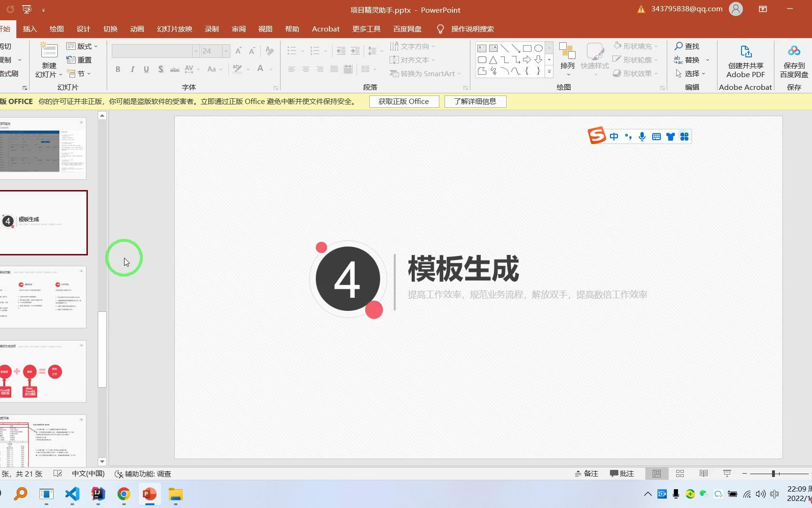This screenshot has width=812, height=508.
Task: Toggle text shadow button
Action: [161, 69]
